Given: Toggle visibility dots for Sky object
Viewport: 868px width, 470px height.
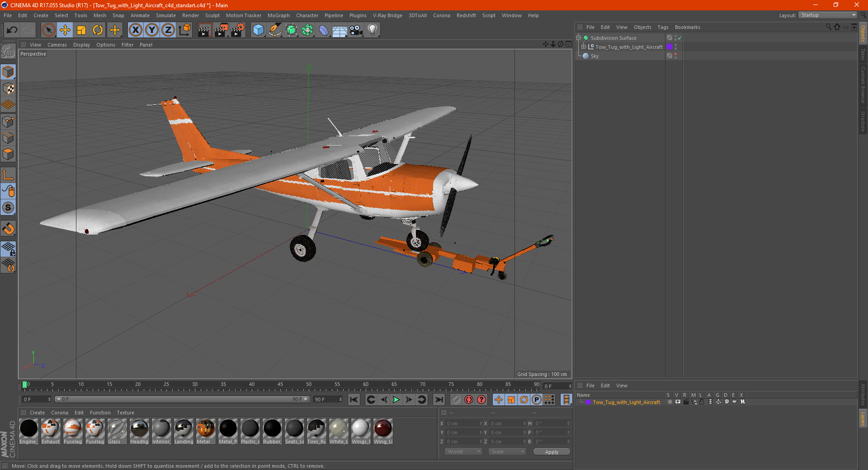Looking at the screenshot, I should click(675, 56).
